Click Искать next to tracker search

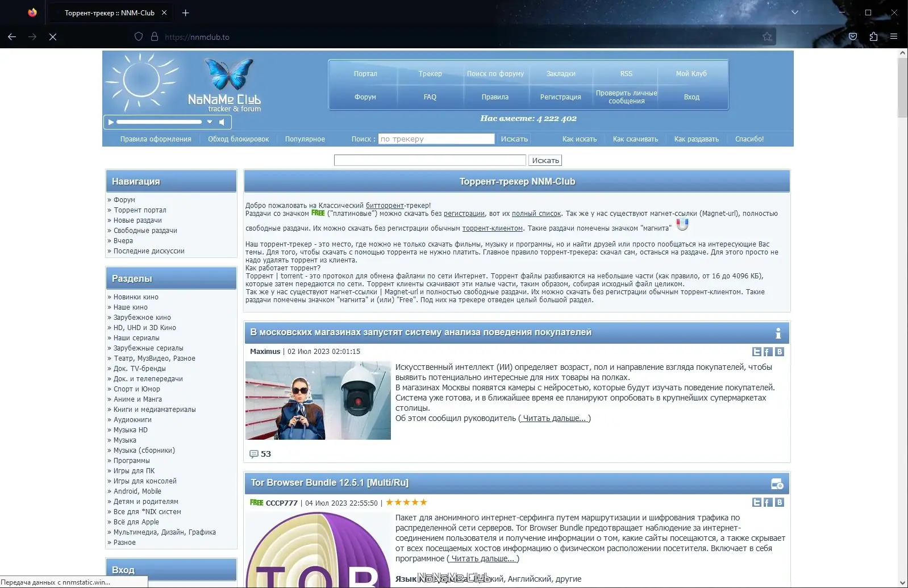point(514,139)
